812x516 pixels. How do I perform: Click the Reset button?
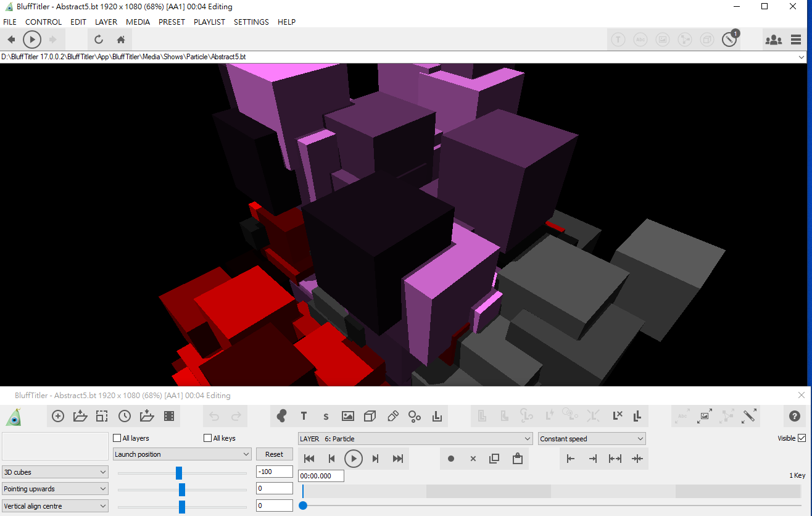point(275,454)
